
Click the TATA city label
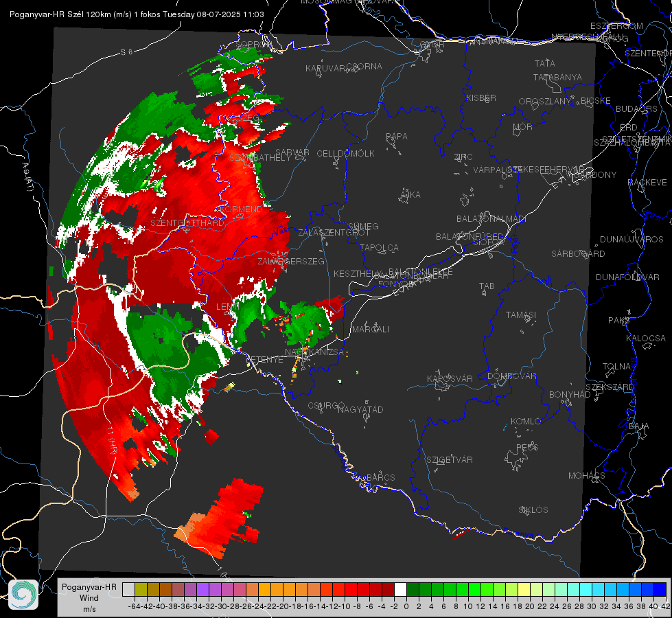coord(545,63)
